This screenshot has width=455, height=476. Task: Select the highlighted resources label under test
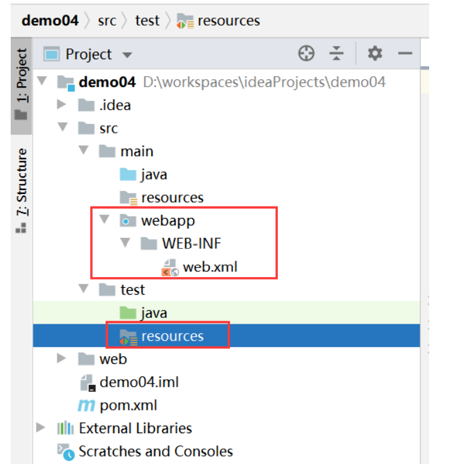click(x=172, y=336)
